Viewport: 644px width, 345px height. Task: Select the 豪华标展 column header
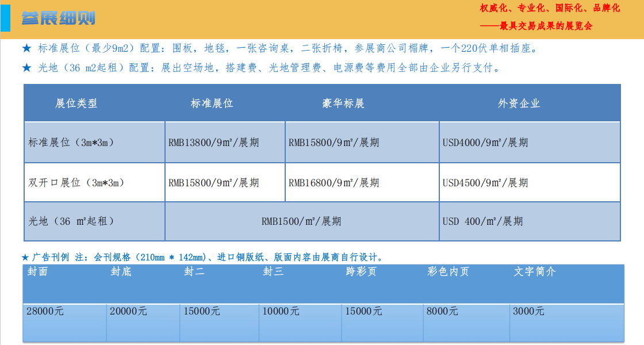point(343,103)
